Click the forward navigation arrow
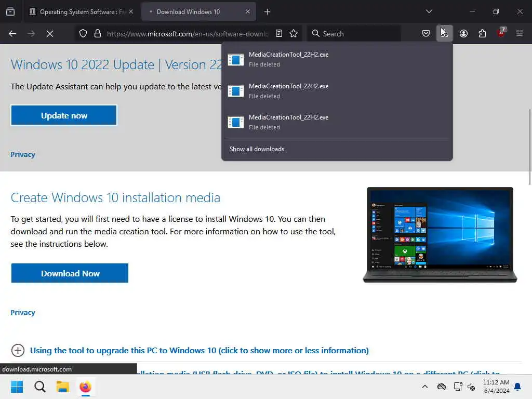The width and height of the screenshot is (532, 399). coord(31,34)
